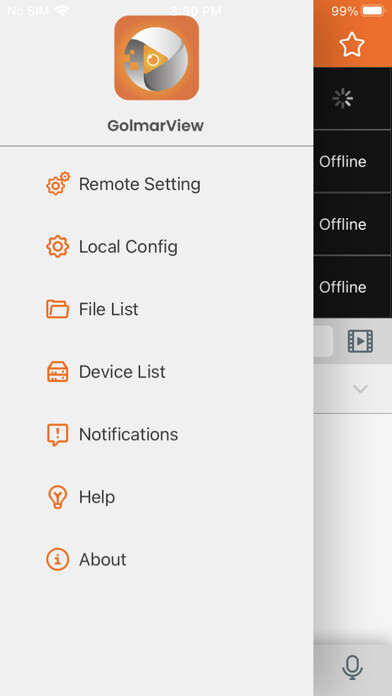The height and width of the screenshot is (696, 392).
Task: Select the middle Offline camera channel
Action: (x=352, y=224)
